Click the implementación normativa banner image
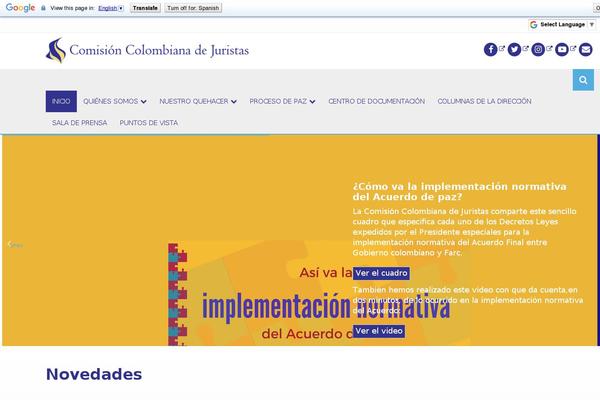The width and height of the screenshot is (600, 400). 320,294
